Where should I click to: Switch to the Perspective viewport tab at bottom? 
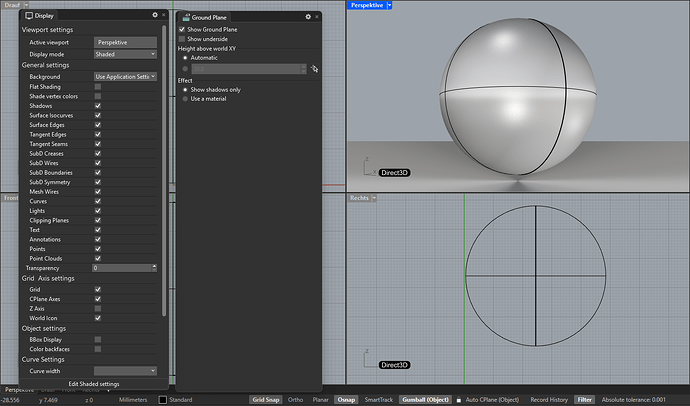coord(18,390)
